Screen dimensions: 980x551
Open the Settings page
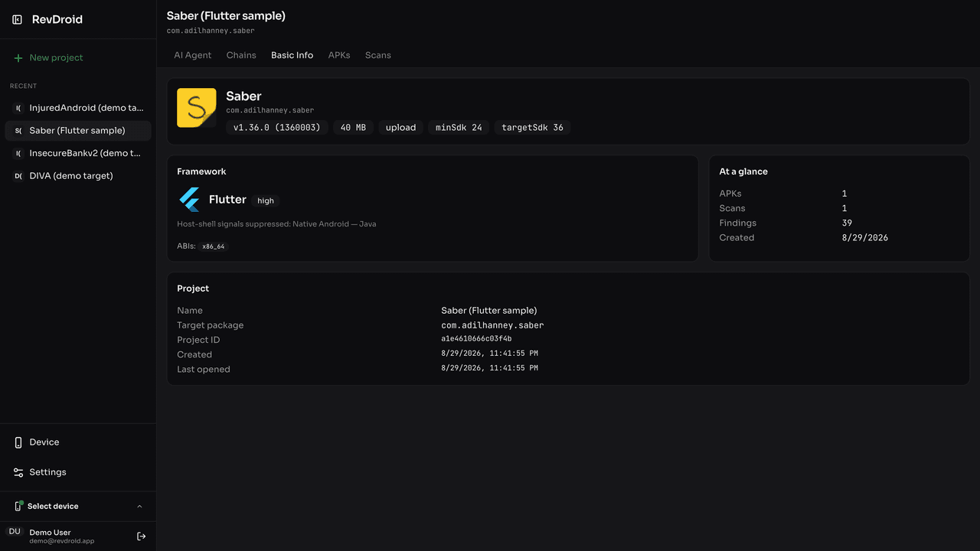point(78,472)
